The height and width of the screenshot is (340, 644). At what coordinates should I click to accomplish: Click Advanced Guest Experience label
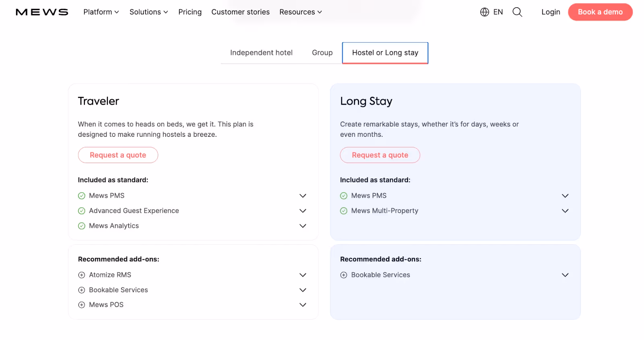pyautogui.click(x=134, y=211)
